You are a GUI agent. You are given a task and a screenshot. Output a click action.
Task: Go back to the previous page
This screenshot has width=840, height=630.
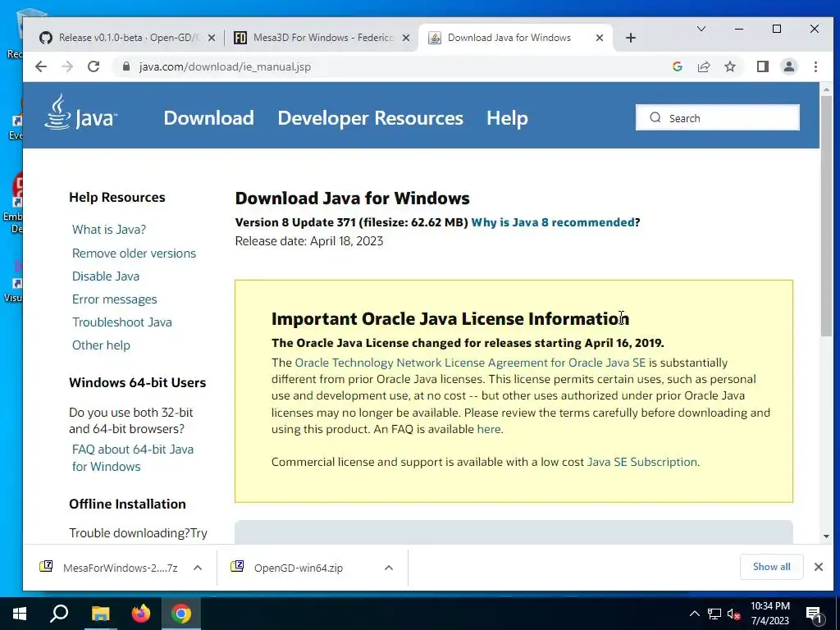[41, 66]
